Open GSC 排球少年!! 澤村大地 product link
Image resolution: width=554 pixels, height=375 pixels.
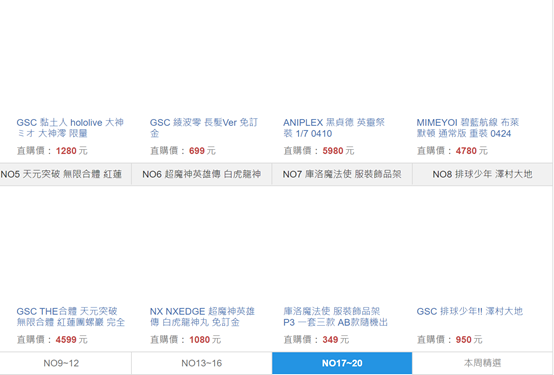tap(470, 311)
